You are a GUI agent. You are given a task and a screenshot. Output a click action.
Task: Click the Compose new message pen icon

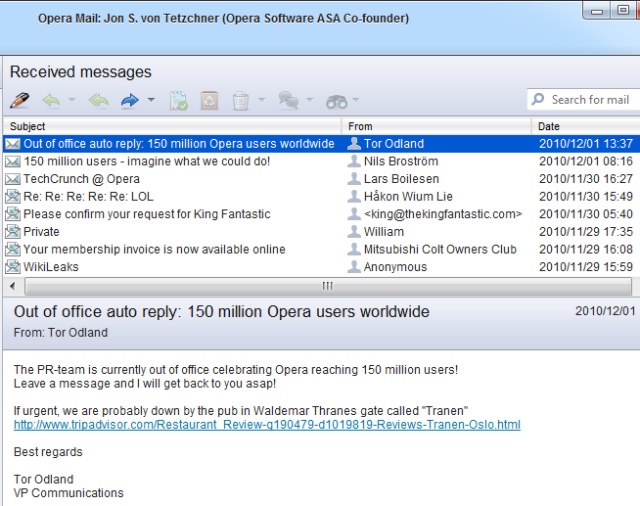(x=19, y=100)
